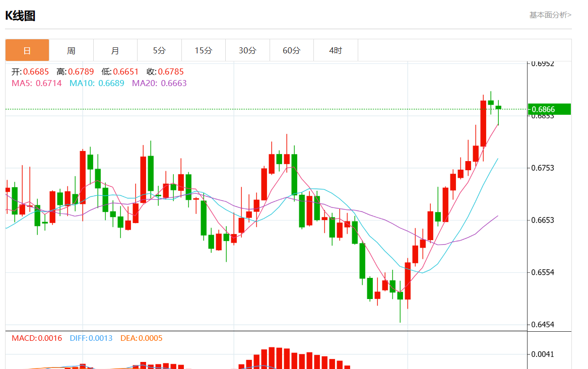
Task: Click the MACD value 0.0016
Action: [x=50, y=338]
